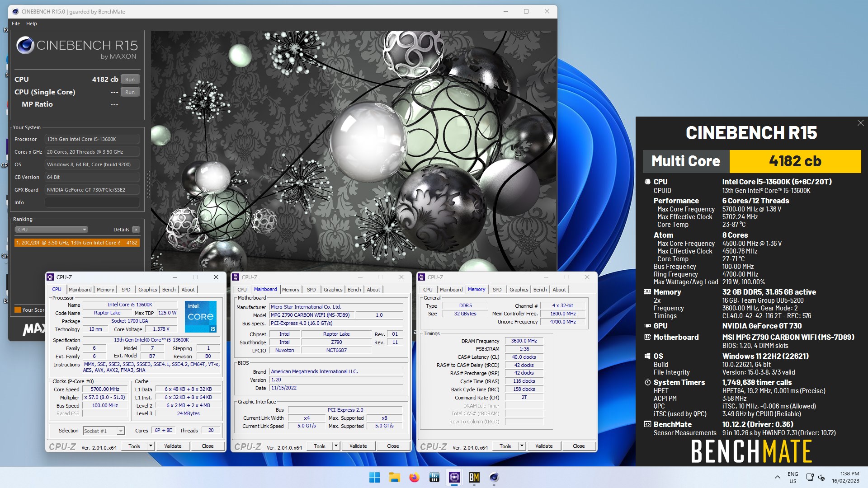Click the GPU icon in BenchMate panel
This screenshot has width=868, height=488.
(647, 326)
